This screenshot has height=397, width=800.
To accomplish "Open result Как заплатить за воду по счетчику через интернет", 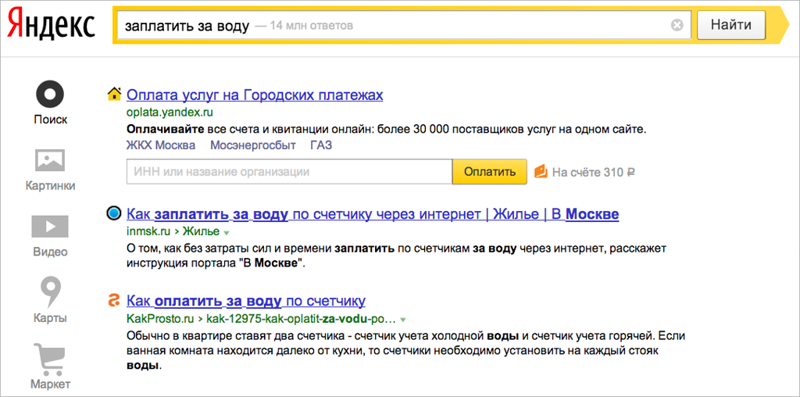I will [372, 214].
